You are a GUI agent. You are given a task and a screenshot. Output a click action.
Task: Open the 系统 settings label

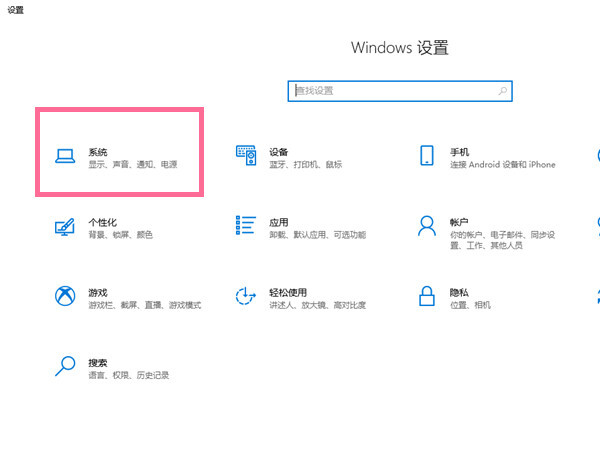tap(98, 151)
